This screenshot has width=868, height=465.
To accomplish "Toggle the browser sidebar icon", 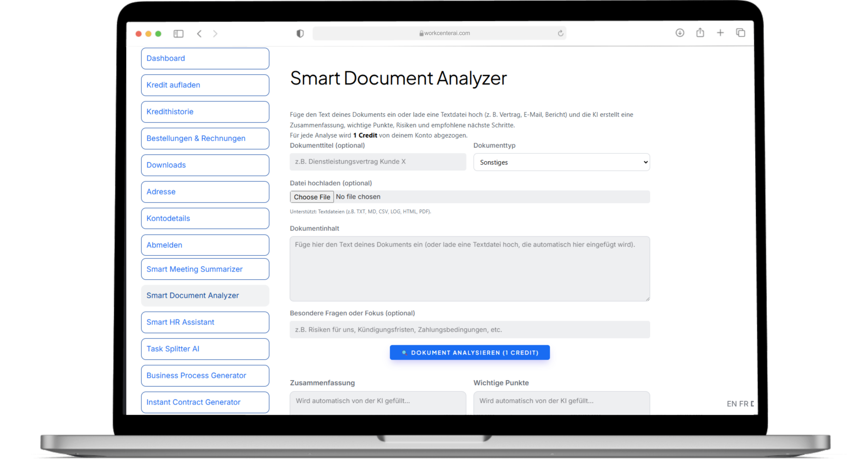I will [x=178, y=34].
